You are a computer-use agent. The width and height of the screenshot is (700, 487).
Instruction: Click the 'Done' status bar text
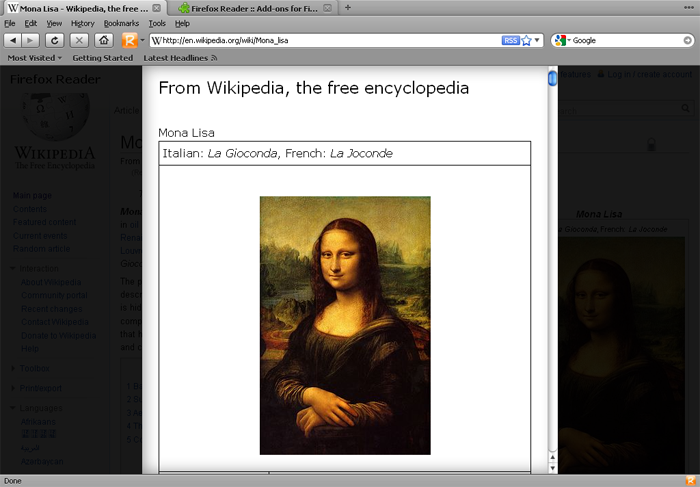coord(12,481)
